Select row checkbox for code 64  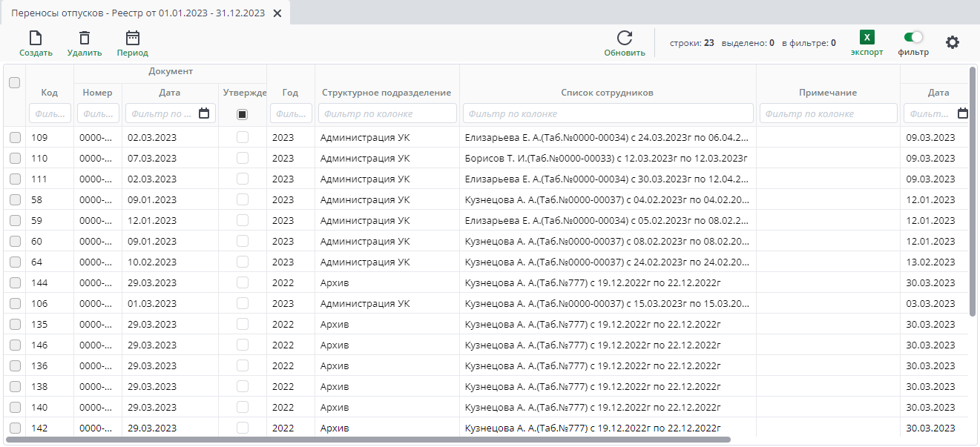click(15, 262)
